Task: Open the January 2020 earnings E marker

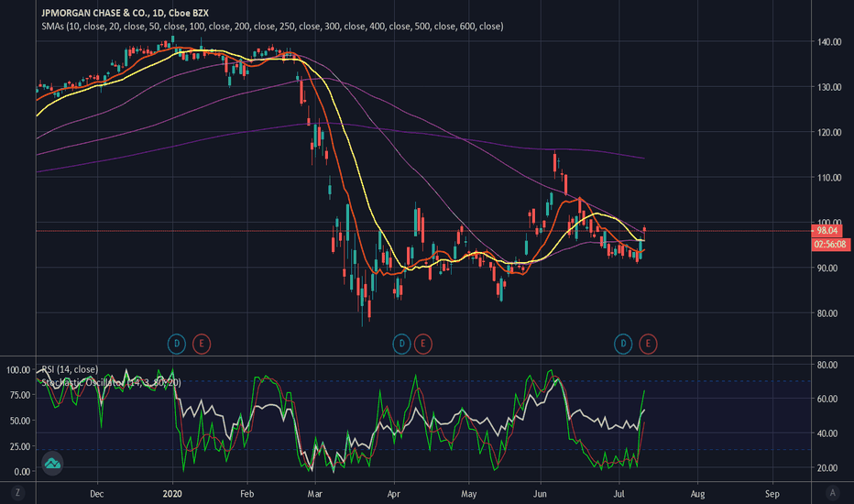Action: (x=202, y=344)
